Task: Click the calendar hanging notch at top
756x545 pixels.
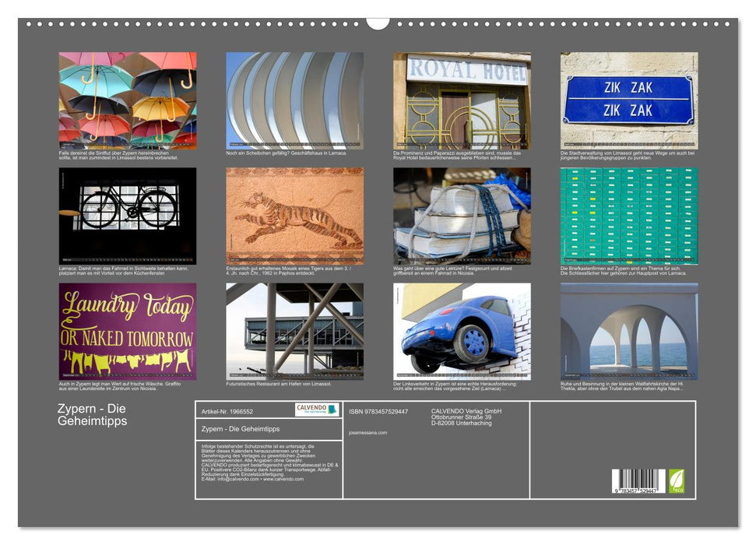Action: (x=378, y=23)
